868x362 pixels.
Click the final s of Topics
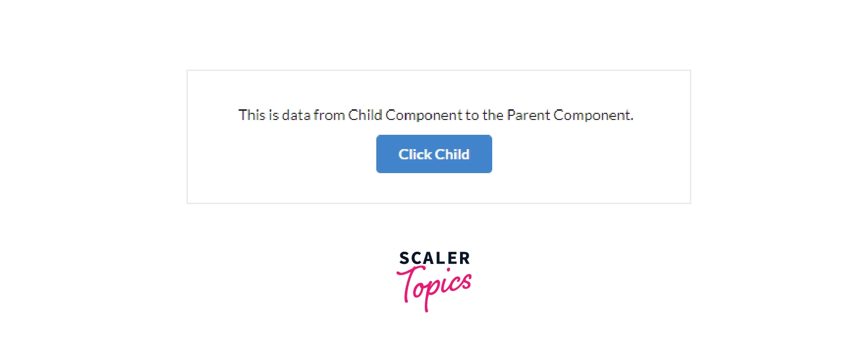tap(466, 281)
